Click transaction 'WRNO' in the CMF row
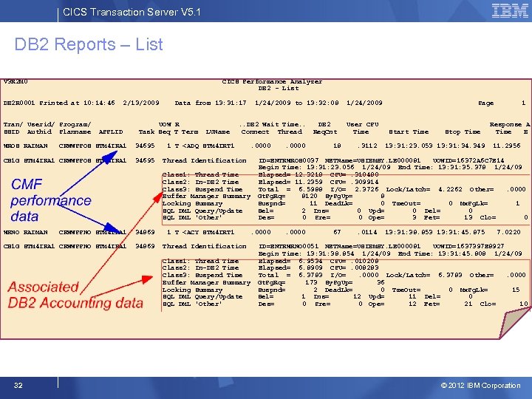The width and height of the screenshot is (532, 399). 11,233
